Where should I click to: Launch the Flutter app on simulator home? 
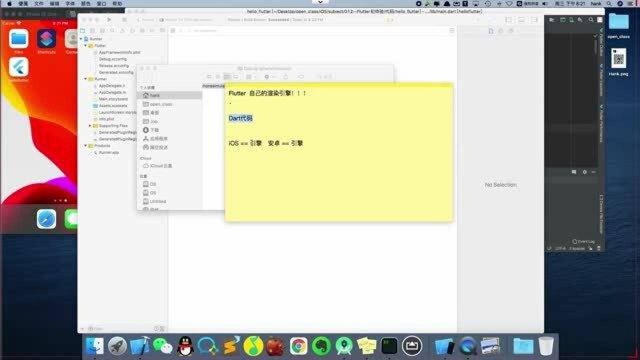point(19,67)
